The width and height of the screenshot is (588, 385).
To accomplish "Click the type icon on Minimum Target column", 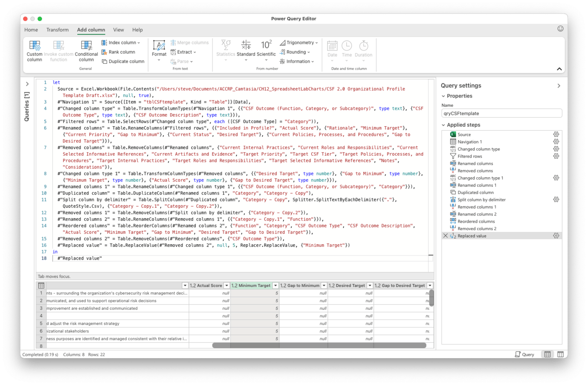I will [234, 286].
